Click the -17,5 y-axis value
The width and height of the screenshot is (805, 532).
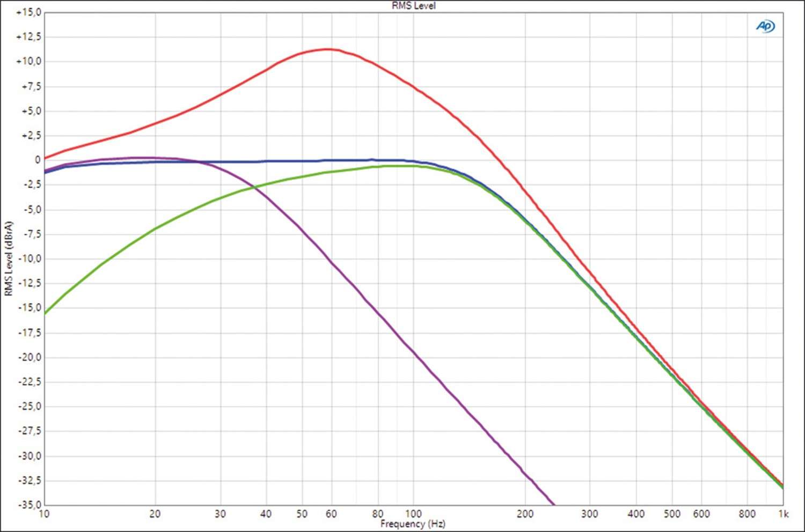30,333
